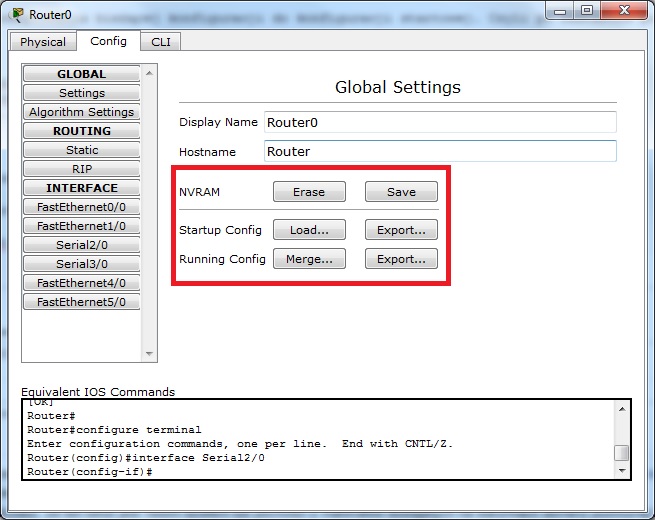Viewport: 655px width, 520px height.
Task: Minimize the Router0 window
Action: [560, 12]
